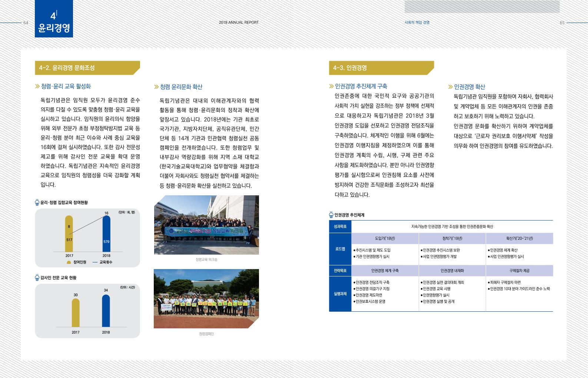
Task: Click the value 8 on the 2017 bar
Action: pos(69,226)
